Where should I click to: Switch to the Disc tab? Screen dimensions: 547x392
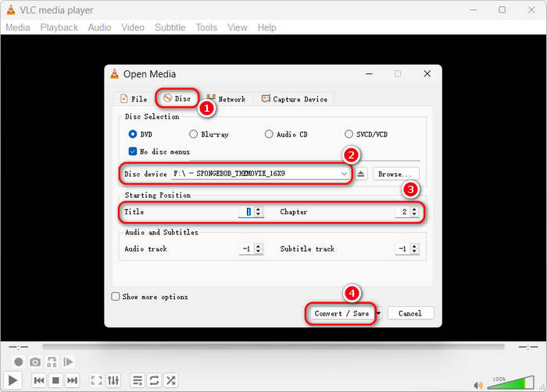pos(177,98)
